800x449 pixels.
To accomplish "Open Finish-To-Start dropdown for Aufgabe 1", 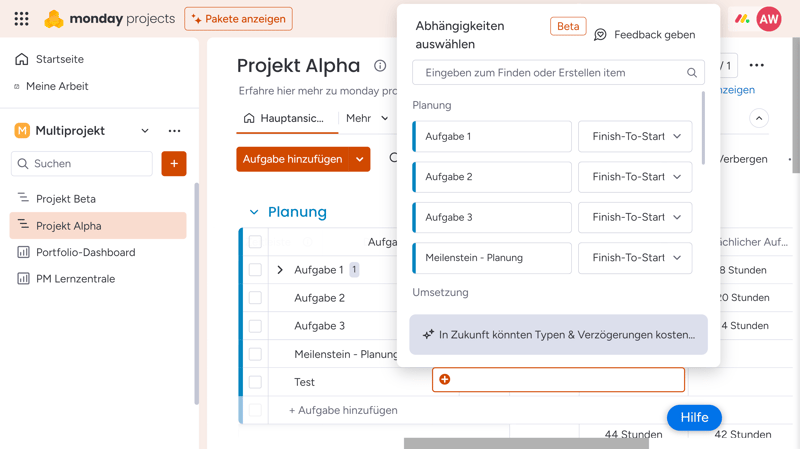I will (635, 137).
